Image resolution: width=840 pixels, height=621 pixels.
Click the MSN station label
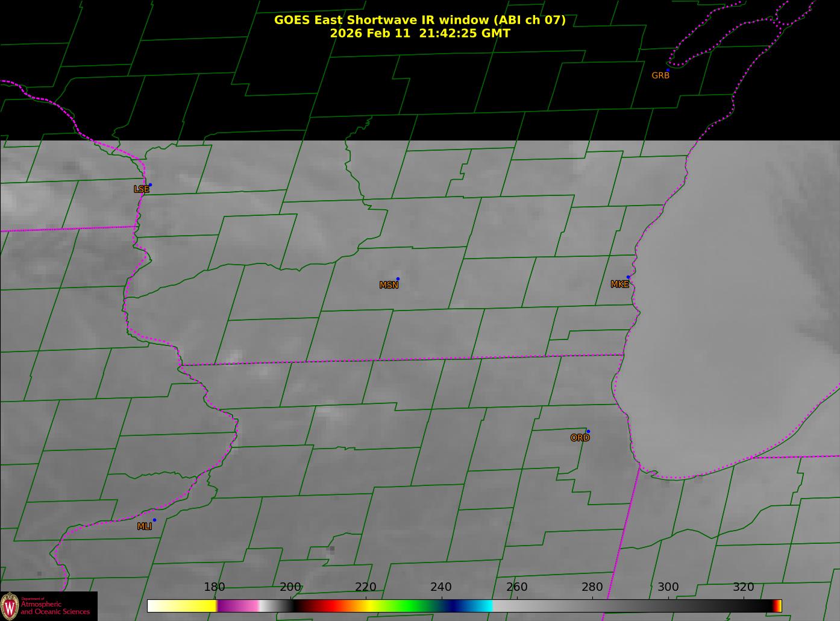pos(389,285)
